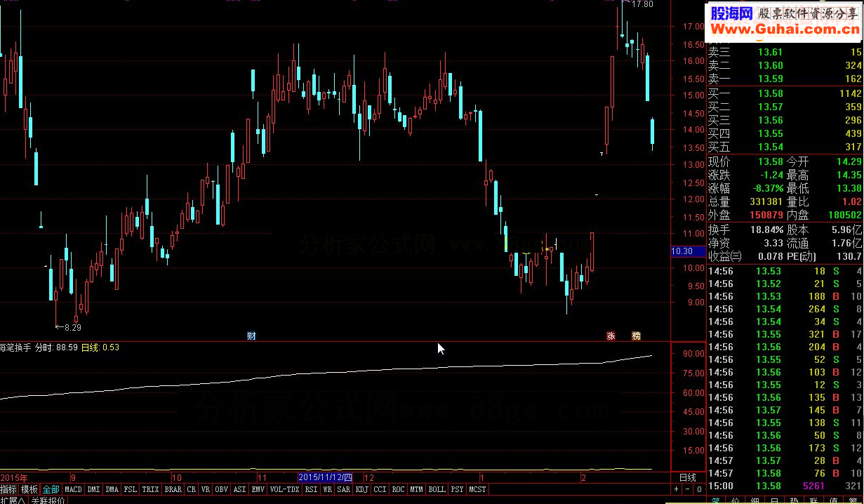
Task: Click the 内盘 value 180502
Action: point(844,215)
